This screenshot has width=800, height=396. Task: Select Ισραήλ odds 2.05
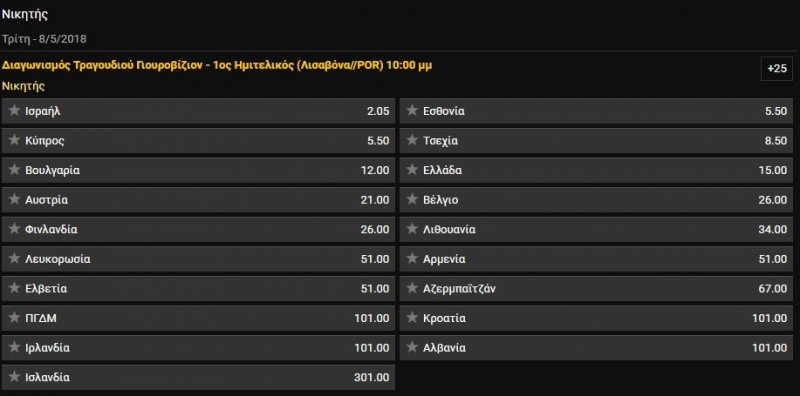pos(198,111)
